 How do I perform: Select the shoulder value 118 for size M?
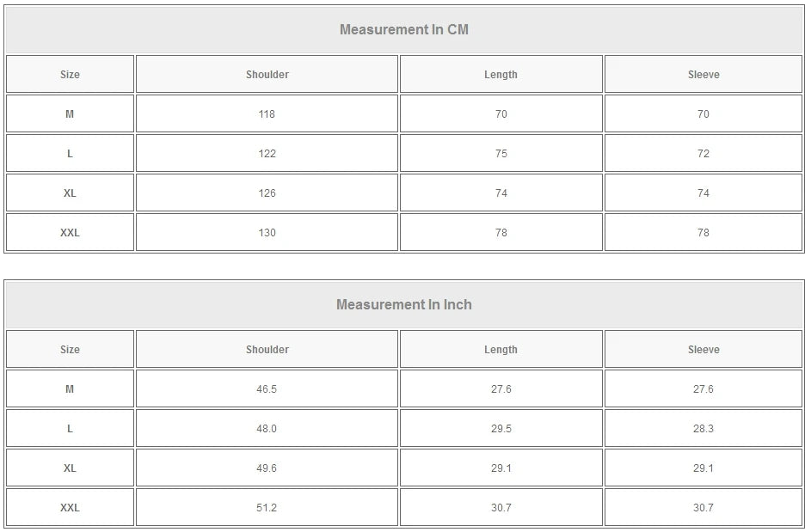267,114
